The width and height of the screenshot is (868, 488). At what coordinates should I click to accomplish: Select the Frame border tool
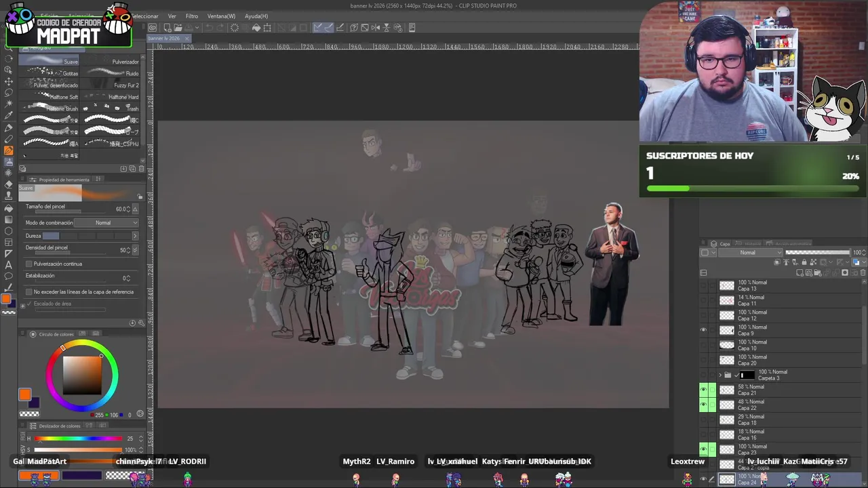click(x=8, y=243)
